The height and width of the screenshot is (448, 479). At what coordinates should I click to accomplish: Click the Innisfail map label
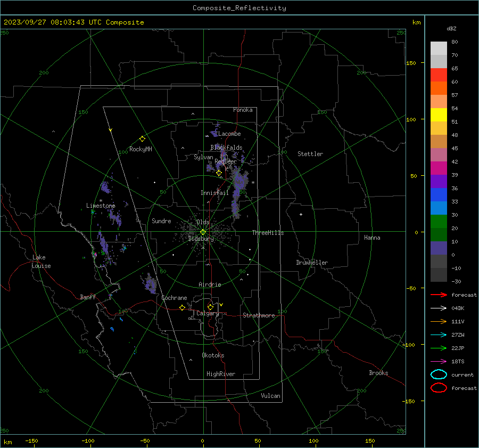click(x=214, y=193)
